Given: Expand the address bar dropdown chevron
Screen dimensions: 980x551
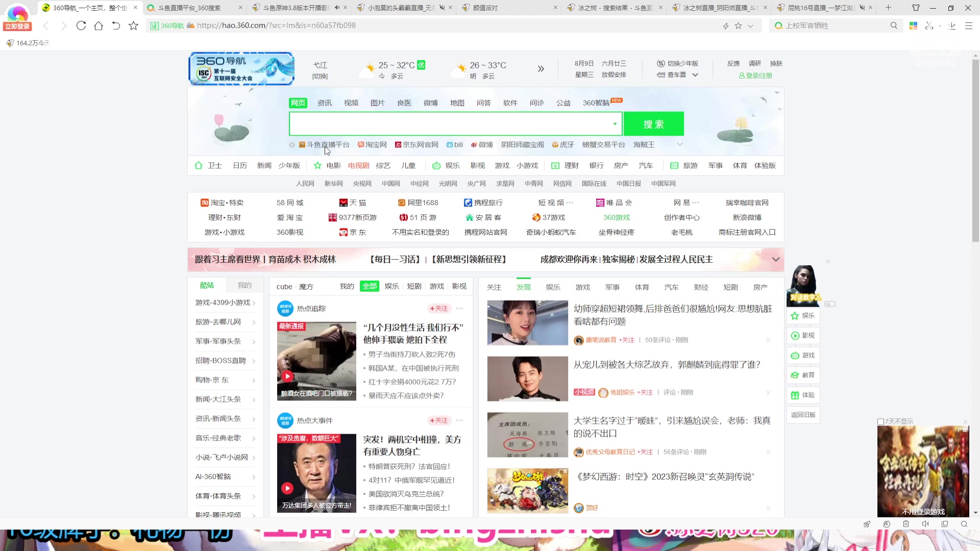Looking at the screenshot, I should (750, 26).
